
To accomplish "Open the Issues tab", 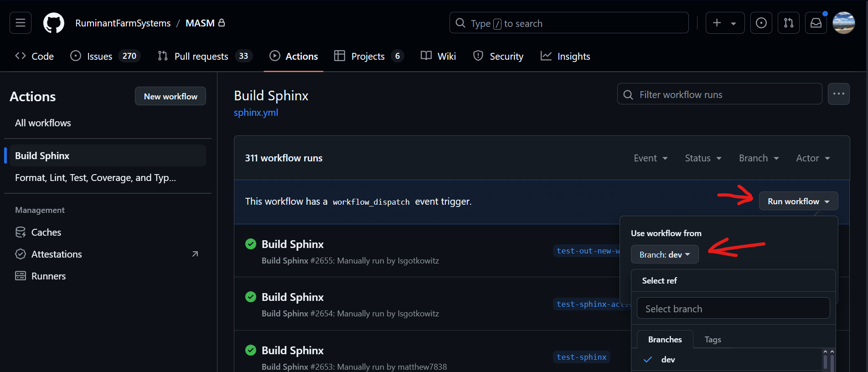I will click(105, 56).
